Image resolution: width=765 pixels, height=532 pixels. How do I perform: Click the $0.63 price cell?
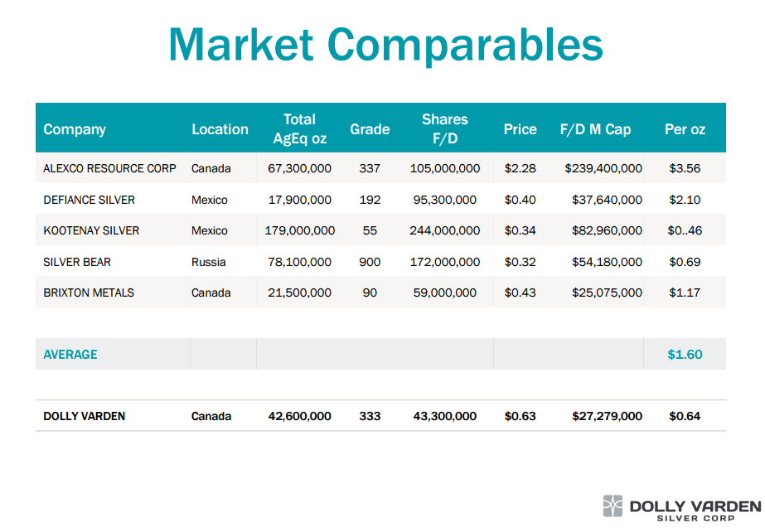(520, 416)
